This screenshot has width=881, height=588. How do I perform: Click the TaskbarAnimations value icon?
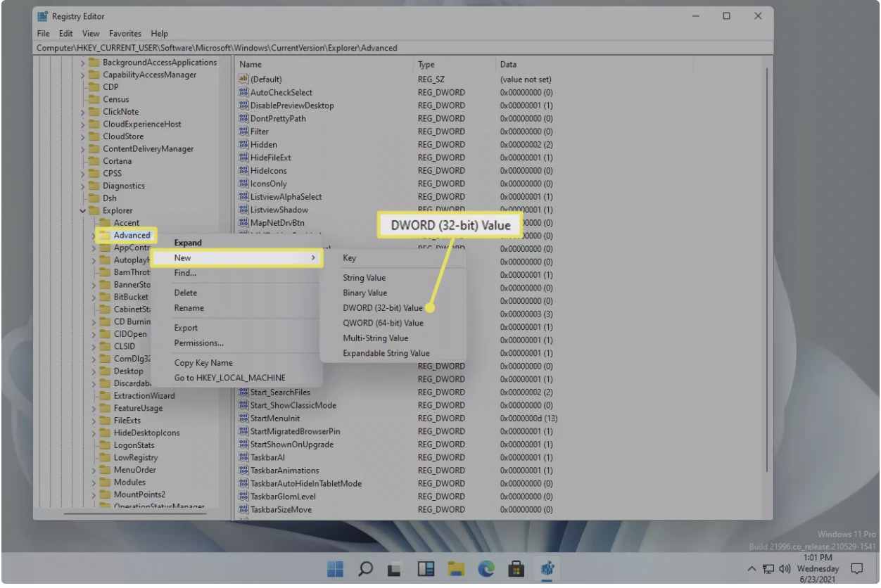pyautogui.click(x=244, y=471)
